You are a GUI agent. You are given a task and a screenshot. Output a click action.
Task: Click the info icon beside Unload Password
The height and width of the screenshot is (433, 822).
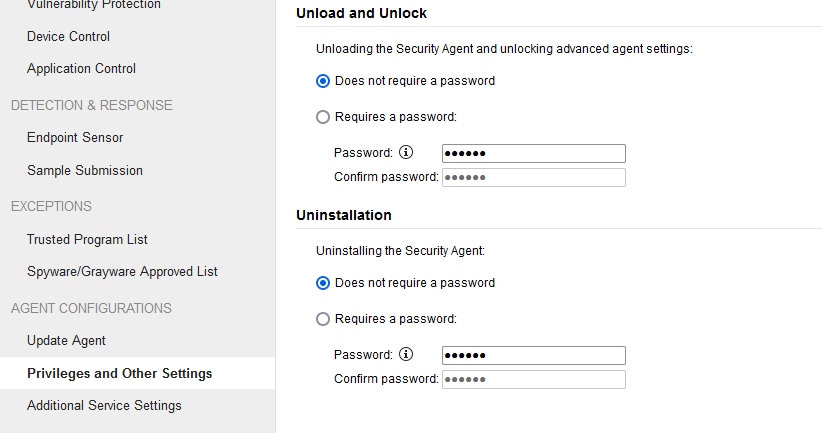[x=406, y=152]
